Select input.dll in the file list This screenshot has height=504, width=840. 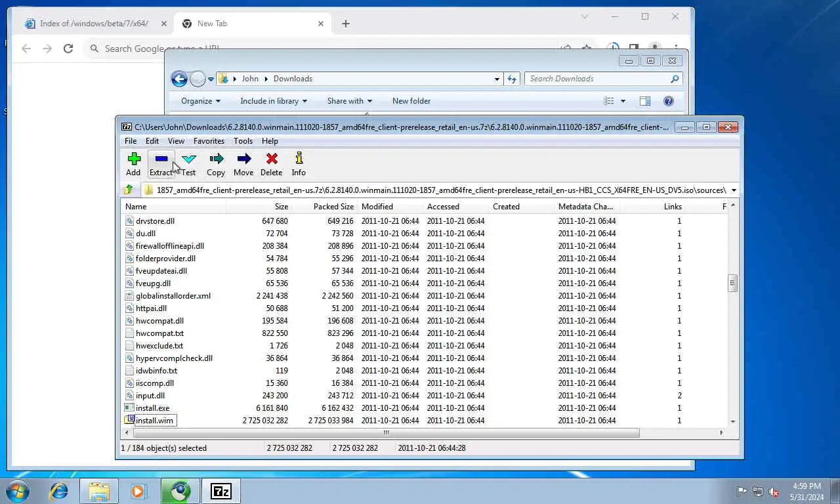150,396
